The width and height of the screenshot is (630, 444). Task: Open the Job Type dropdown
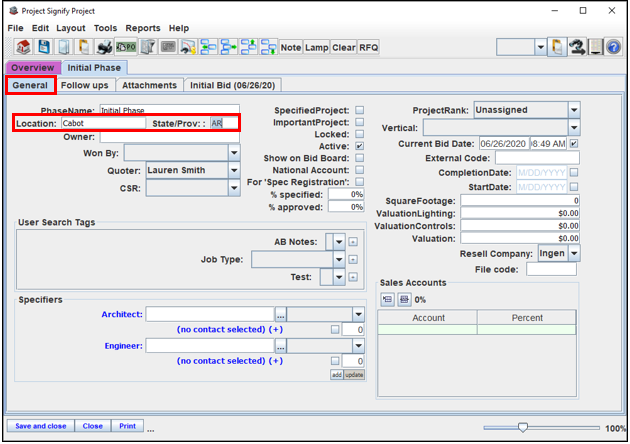339,260
